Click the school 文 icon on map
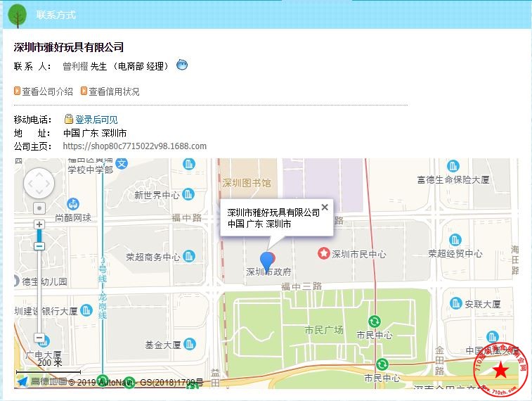This screenshot has height=401, width=532. coord(122,164)
